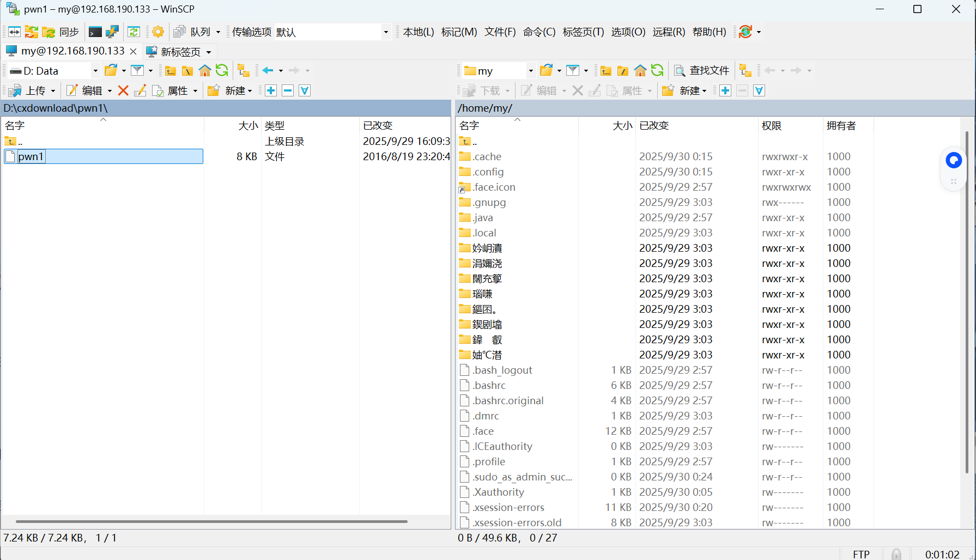This screenshot has width=976, height=560.
Task: Open the Files (文件) menu
Action: [x=500, y=32]
